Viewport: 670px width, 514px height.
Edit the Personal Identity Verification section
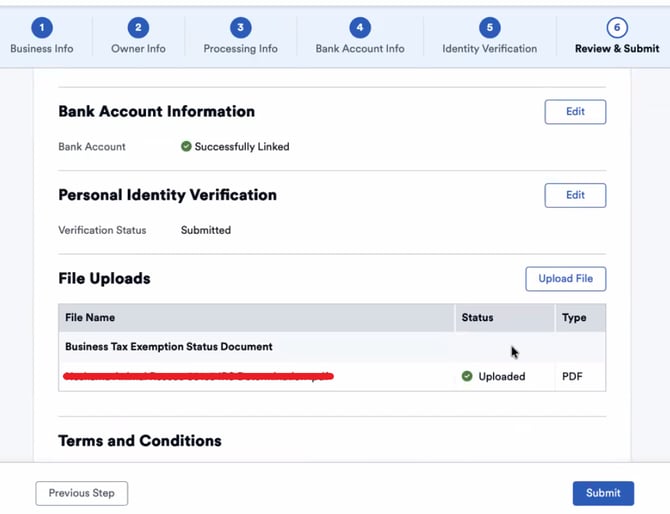[575, 195]
